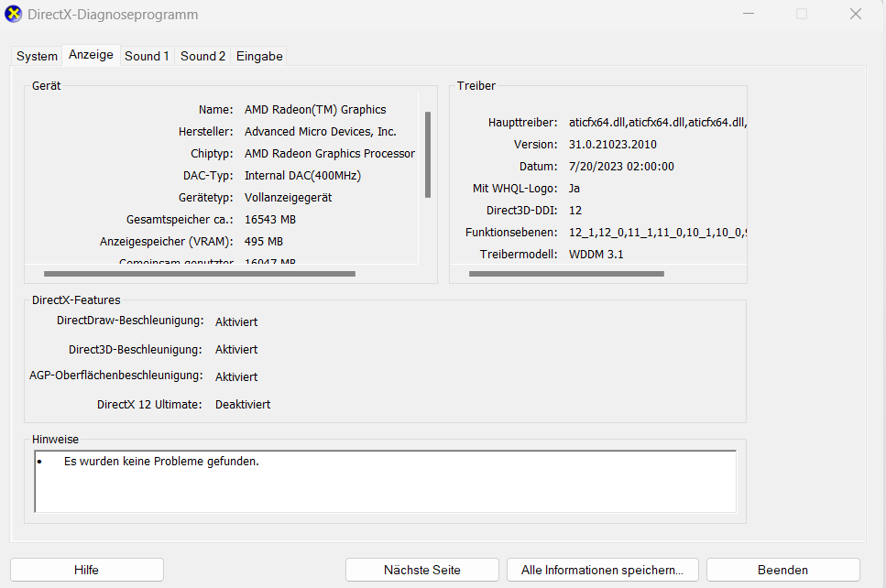
Task: Go to Nächste Seite
Action: (422, 570)
